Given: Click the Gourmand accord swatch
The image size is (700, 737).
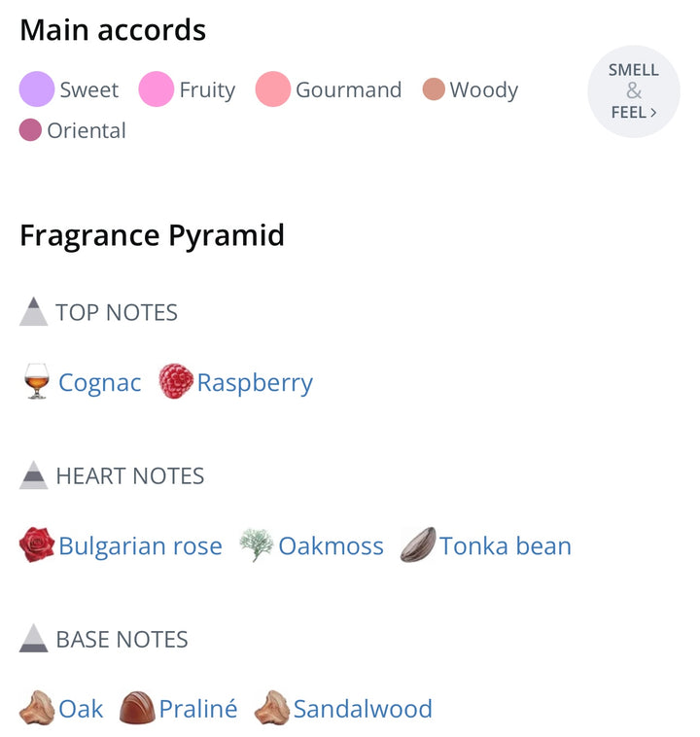Looking at the screenshot, I should (x=273, y=89).
